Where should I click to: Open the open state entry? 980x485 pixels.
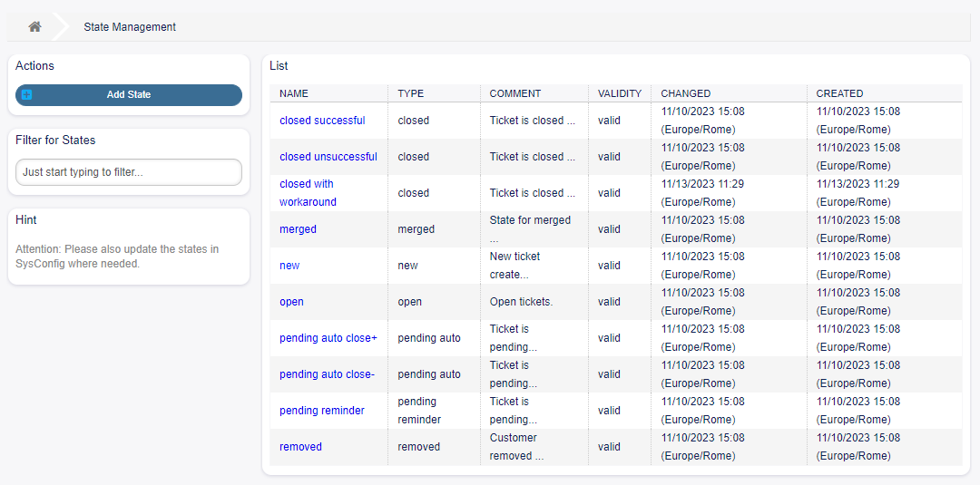[291, 302]
